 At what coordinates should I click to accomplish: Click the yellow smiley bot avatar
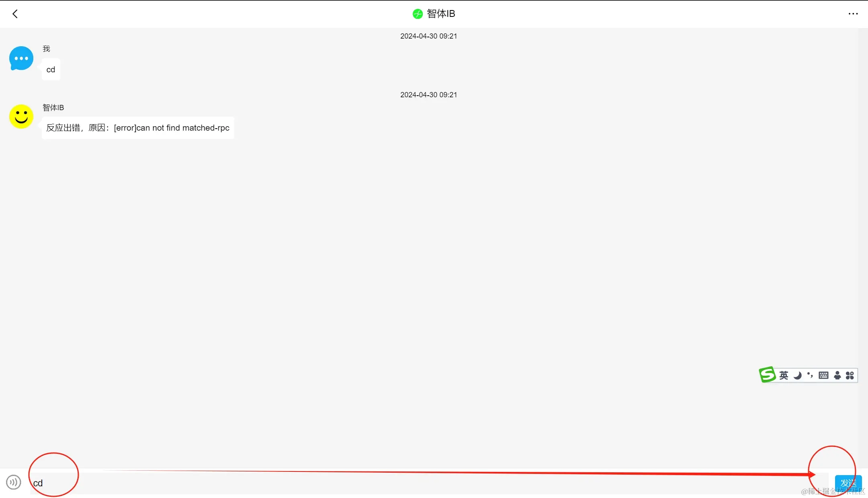pos(21,117)
